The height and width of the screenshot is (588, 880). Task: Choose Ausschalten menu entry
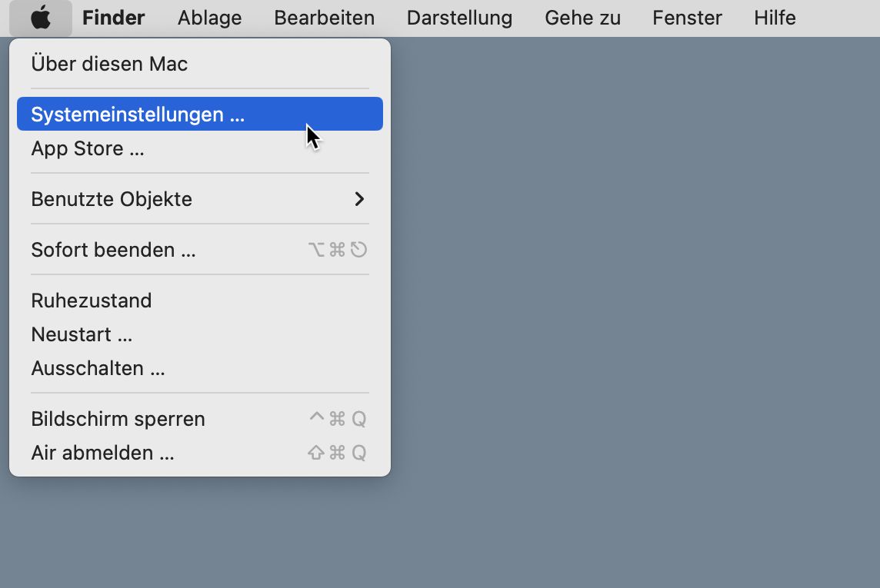pyautogui.click(x=200, y=368)
